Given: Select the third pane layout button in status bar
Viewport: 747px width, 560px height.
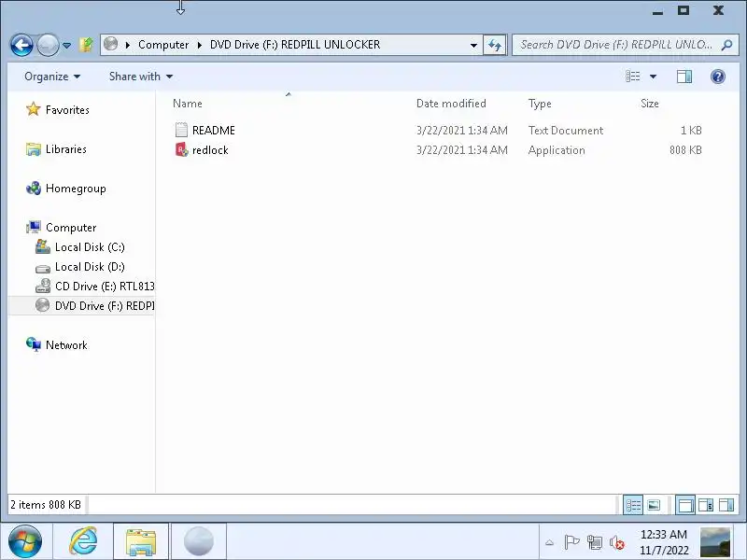Looking at the screenshot, I should coord(726,505).
